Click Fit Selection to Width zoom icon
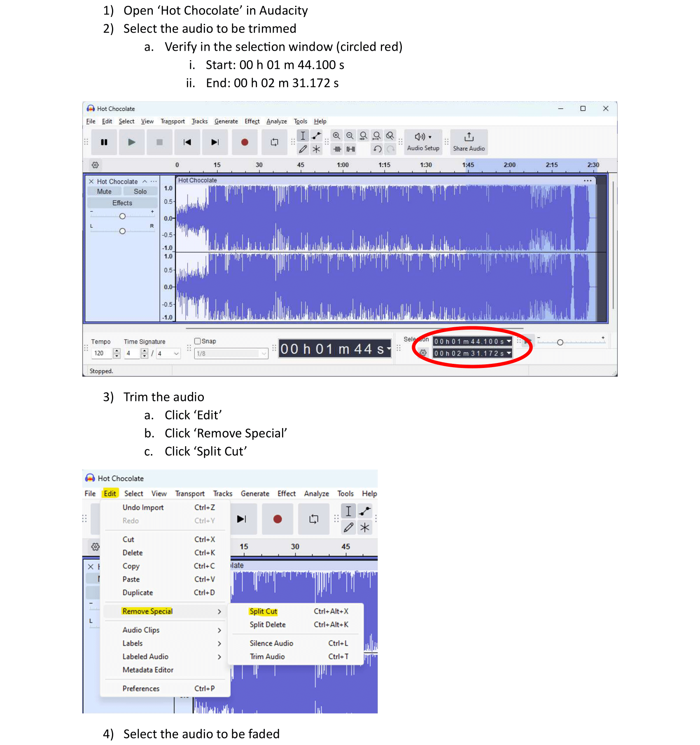This screenshot has height=745, width=700. tap(363, 136)
